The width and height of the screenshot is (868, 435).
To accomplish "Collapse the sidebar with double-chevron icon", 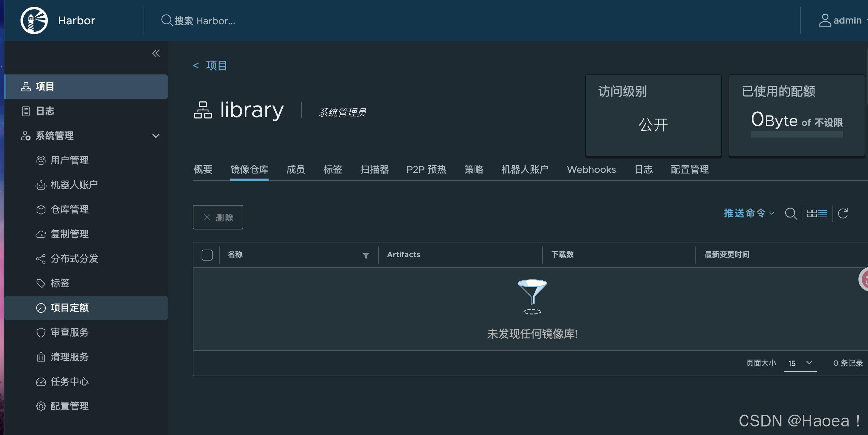I will pos(156,53).
